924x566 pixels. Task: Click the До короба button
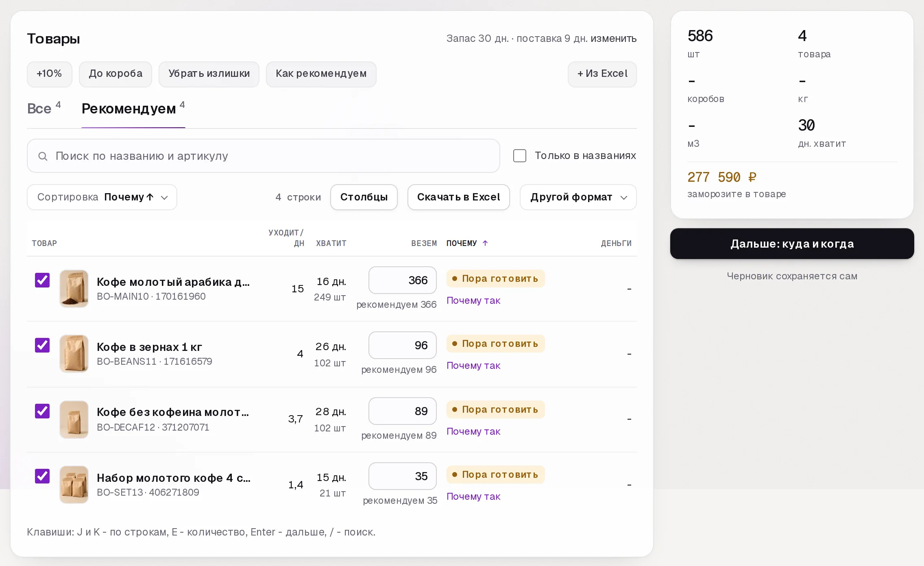(115, 74)
